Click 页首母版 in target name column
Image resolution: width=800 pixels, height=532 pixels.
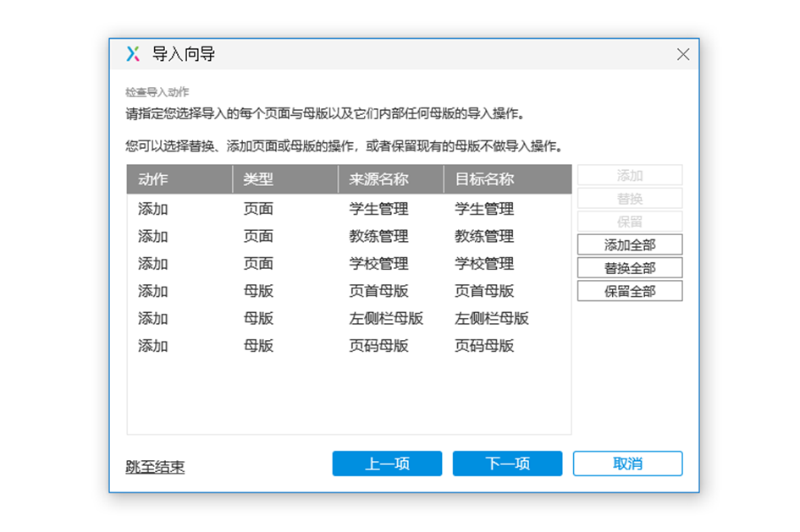coord(484,290)
